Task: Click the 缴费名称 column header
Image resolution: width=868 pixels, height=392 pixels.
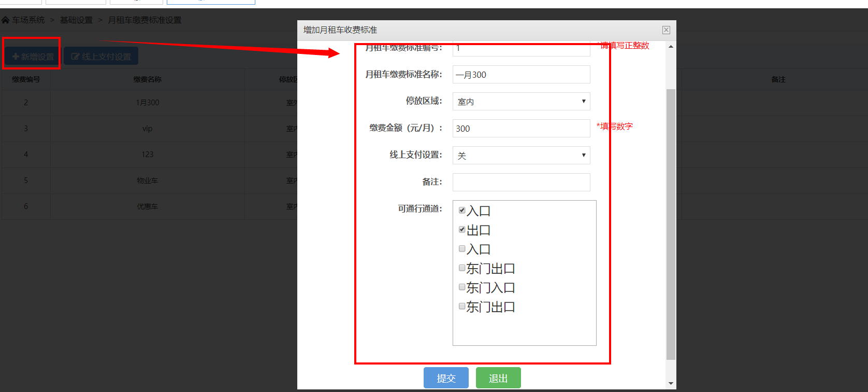Action: (x=148, y=79)
